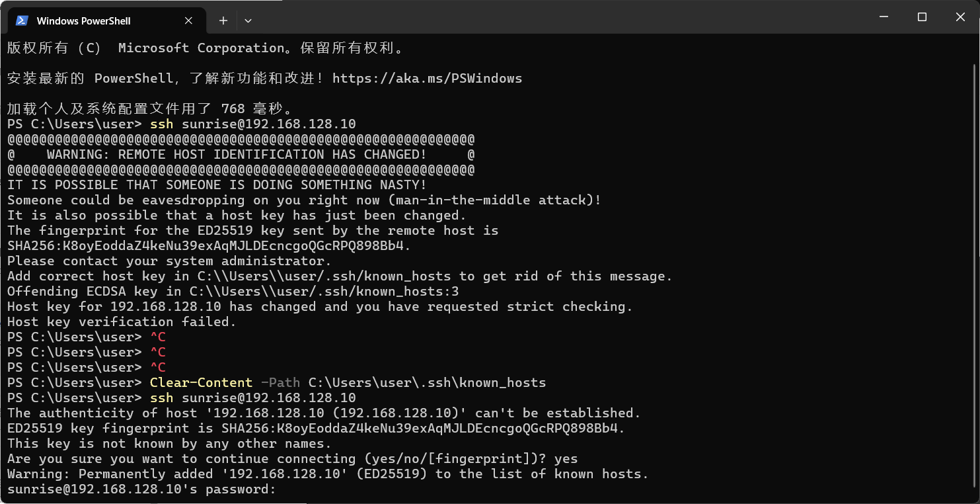Open the https://aka.ms/PSWindows link
The height and width of the screenshot is (504, 980).
pos(427,79)
